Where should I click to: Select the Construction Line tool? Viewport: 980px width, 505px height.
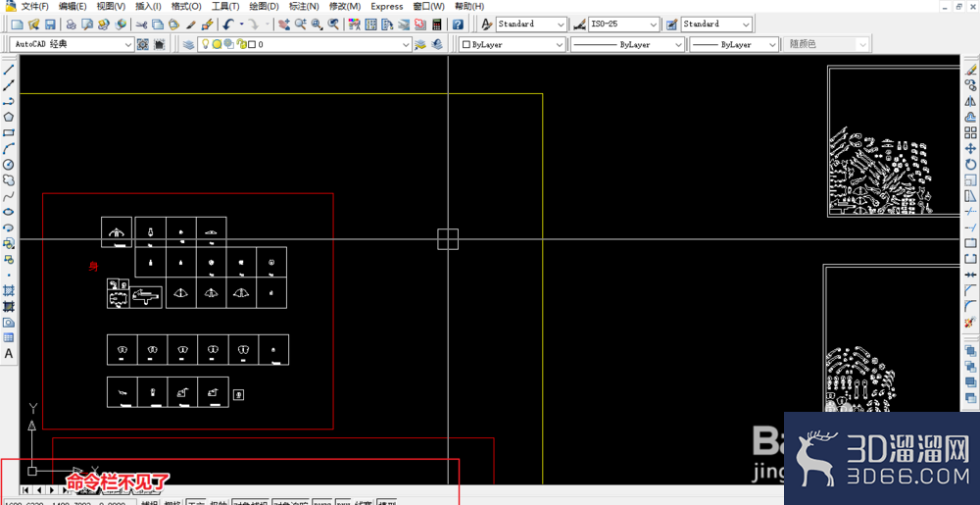pos(9,85)
